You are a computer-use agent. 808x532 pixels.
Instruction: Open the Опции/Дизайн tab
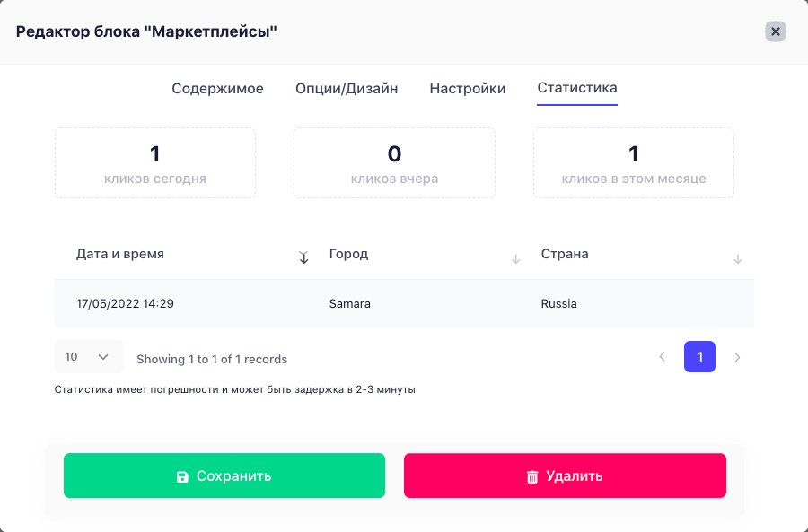pyautogui.click(x=347, y=88)
